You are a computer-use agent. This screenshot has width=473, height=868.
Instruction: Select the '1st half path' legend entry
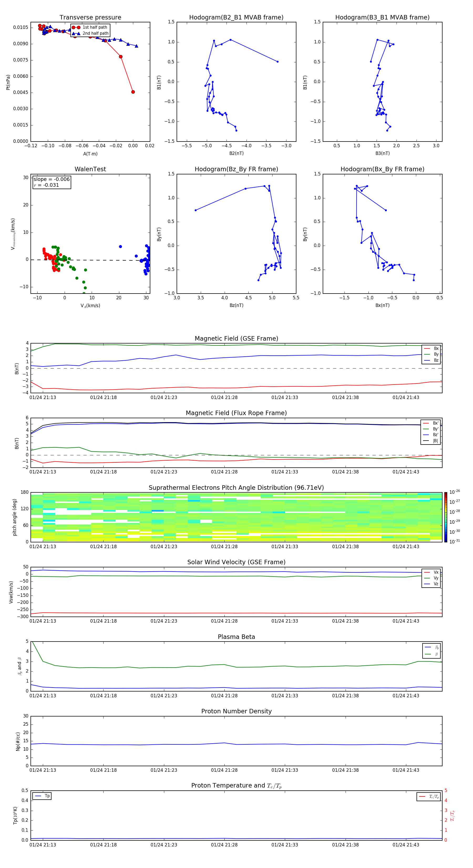tap(90, 27)
